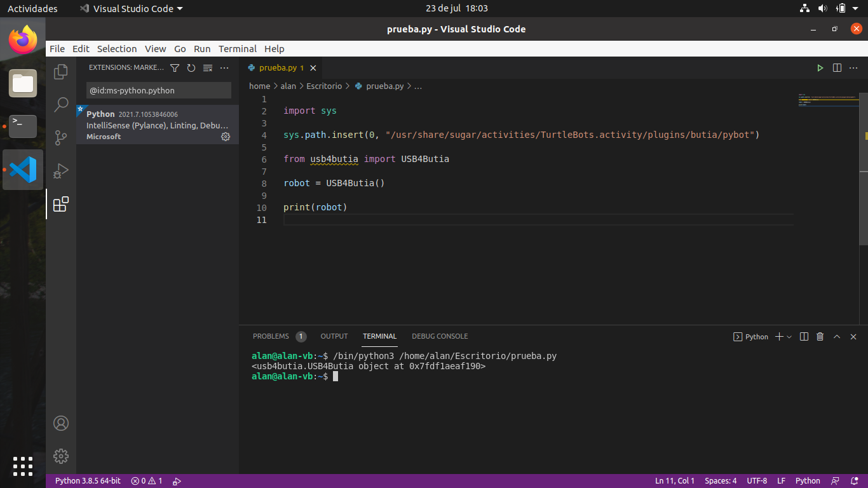The image size is (868, 488).
Task: Run Python file with play button
Action: [820, 67]
